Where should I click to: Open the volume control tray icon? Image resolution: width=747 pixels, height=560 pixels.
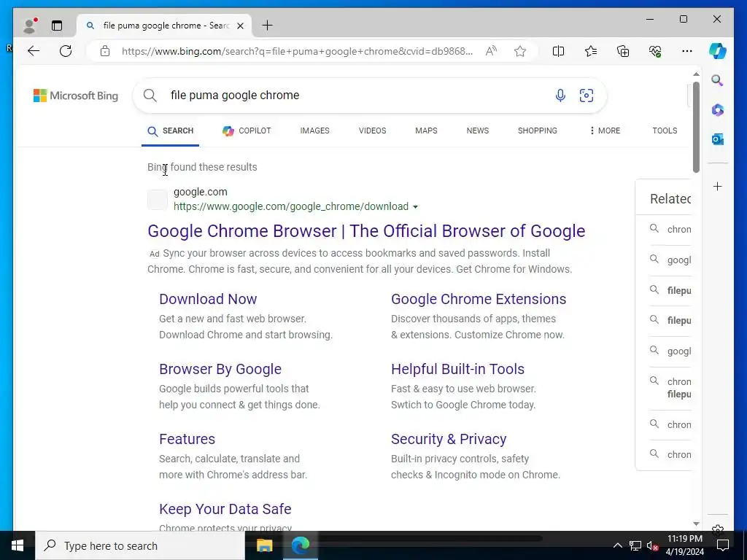tap(652, 545)
